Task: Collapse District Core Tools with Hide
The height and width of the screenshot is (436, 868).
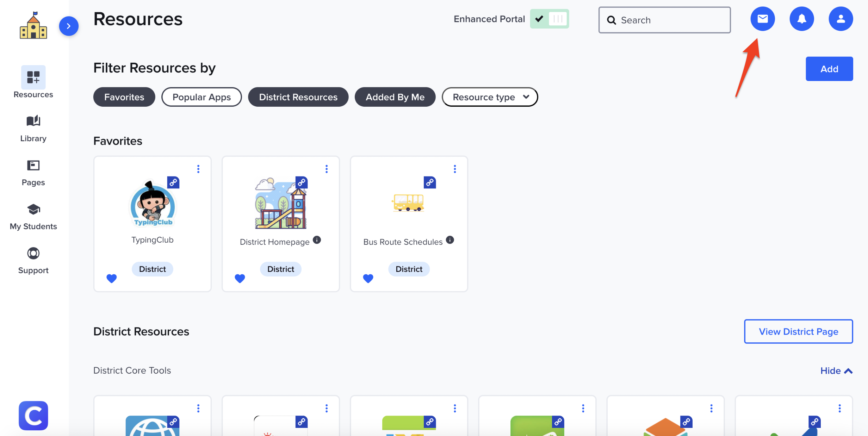Action: (x=836, y=371)
